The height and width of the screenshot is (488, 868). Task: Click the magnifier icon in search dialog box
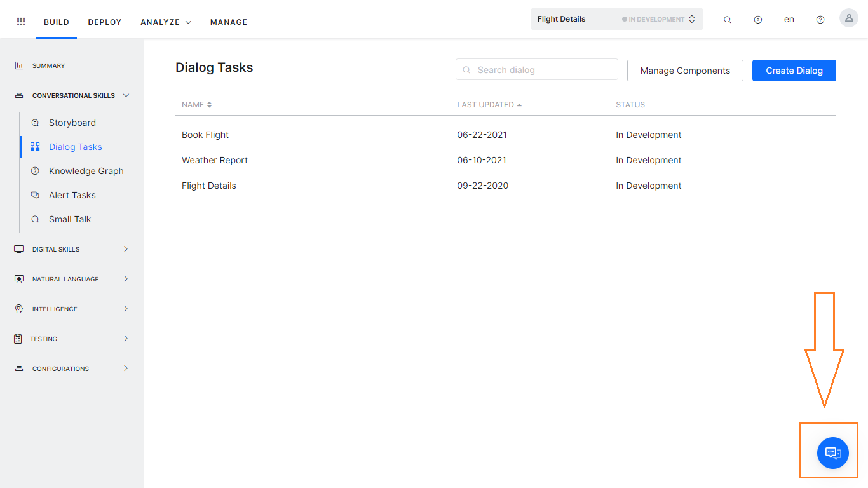(x=467, y=70)
